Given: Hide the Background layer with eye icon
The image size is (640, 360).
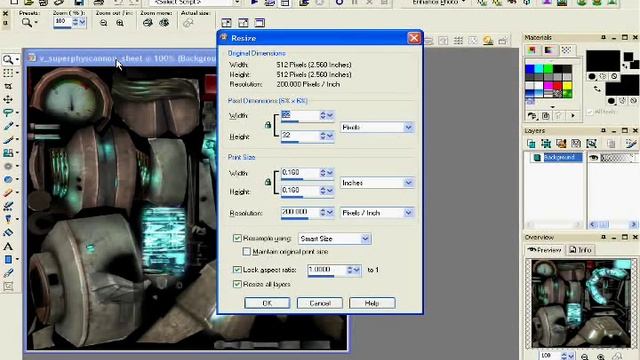Looking at the screenshot, I should point(593,158).
